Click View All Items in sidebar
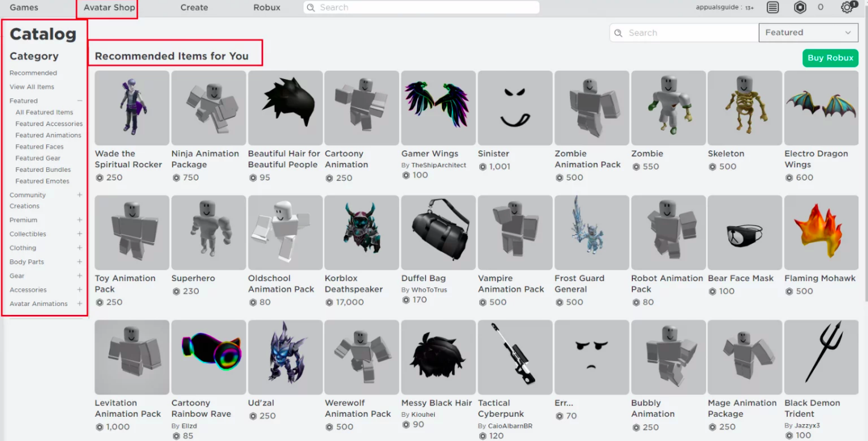Image resolution: width=868 pixels, height=441 pixels. (32, 87)
